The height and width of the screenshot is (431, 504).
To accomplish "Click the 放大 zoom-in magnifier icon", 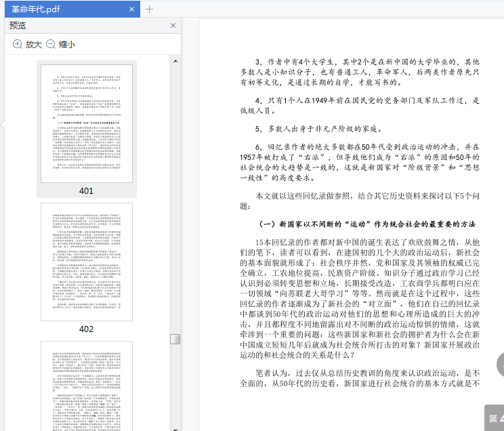I will (x=18, y=44).
